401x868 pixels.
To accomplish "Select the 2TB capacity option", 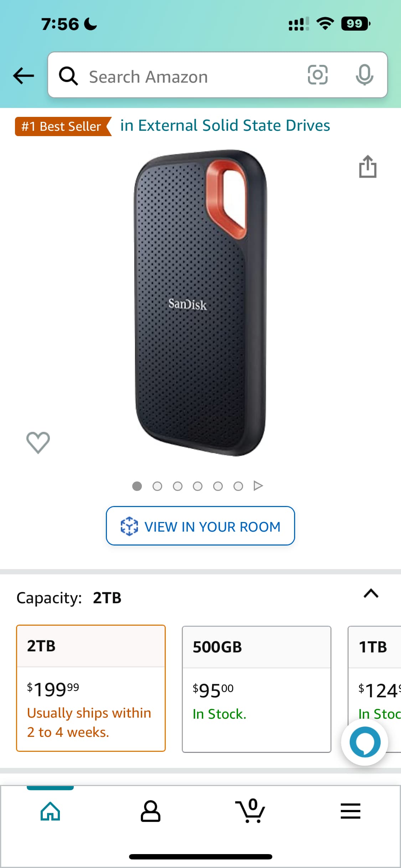I will 91,688.
